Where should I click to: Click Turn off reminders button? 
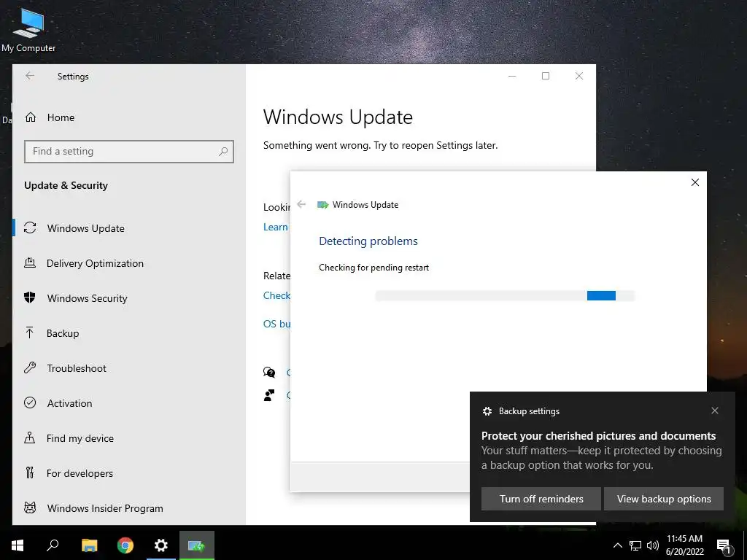click(541, 499)
